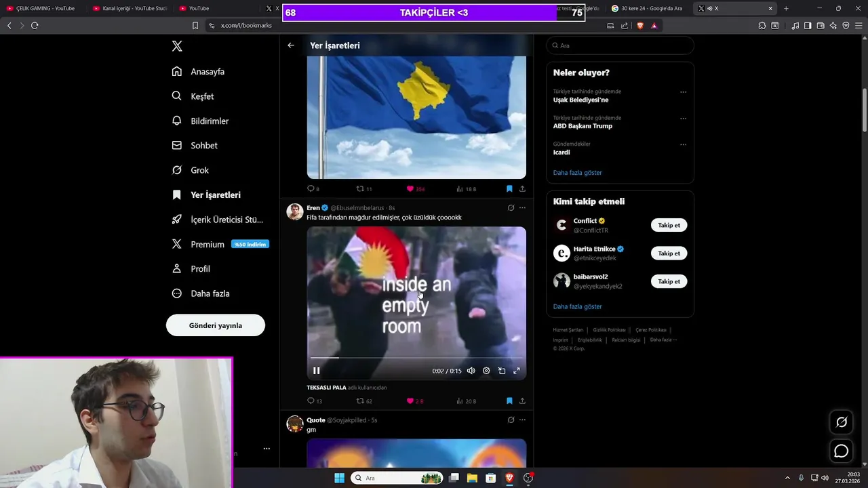Remove bookmark from the Kosovo flag post
This screenshot has height=488, width=868.
tap(509, 189)
